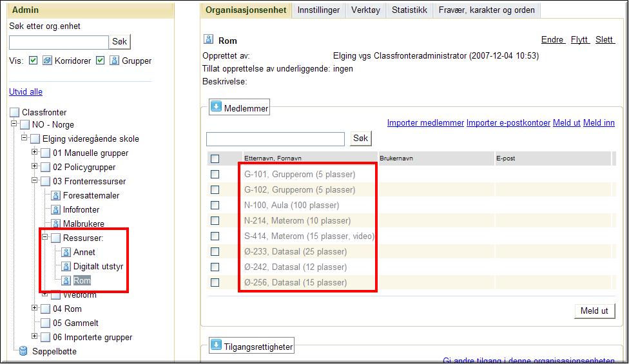Screen dimensions: 629x364
Task: Click the Søk button under Søk etter org.enhet
Action: [x=119, y=42]
